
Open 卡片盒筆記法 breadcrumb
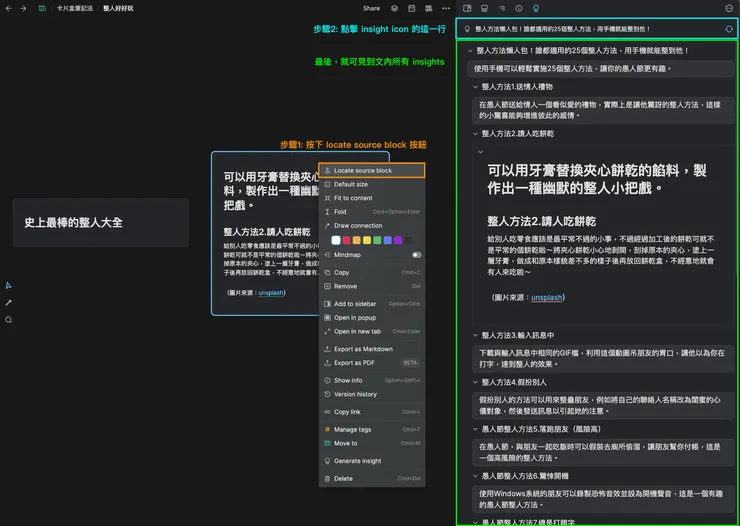[75, 8]
